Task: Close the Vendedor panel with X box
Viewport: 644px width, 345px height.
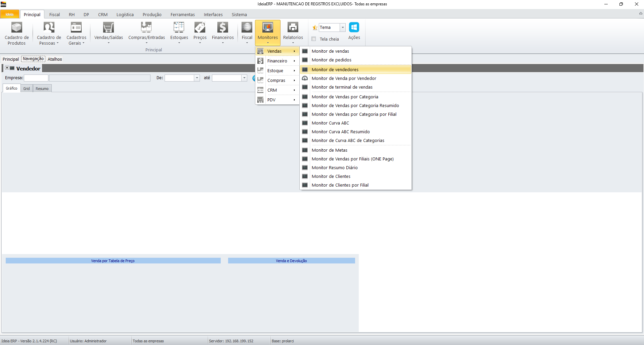Action: click(x=7, y=68)
